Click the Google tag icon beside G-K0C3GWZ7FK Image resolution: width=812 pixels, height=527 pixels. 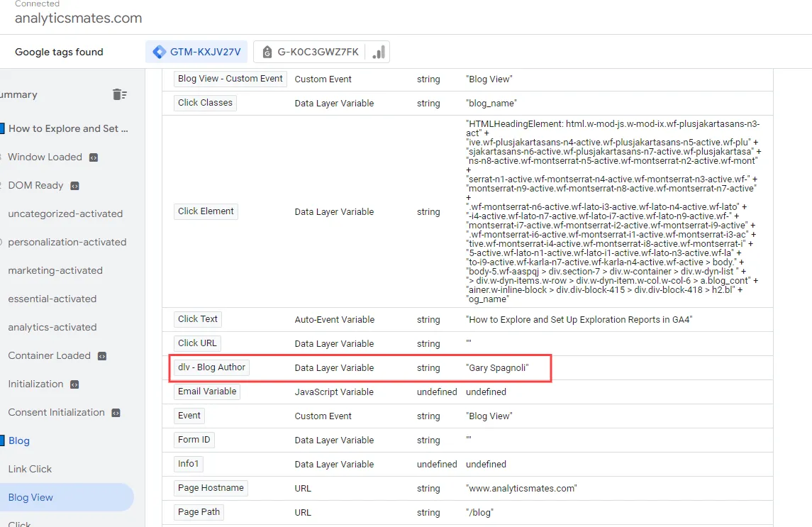[x=267, y=52]
